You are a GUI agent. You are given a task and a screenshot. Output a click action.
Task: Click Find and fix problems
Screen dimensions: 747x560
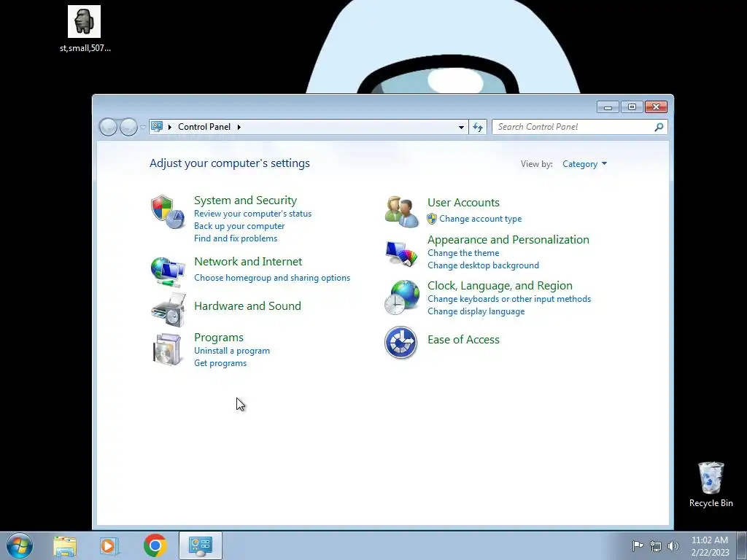(x=236, y=238)
